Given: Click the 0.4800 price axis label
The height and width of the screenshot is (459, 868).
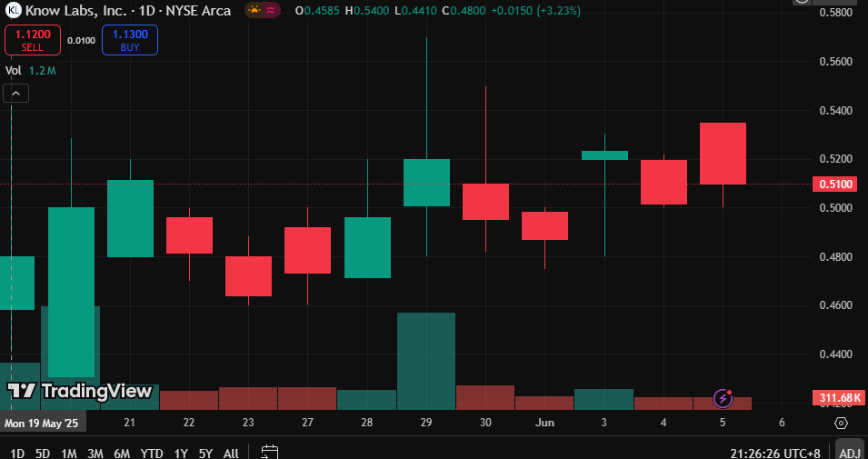Looking at the screenshot, I should pyautogui.click(x=835, y=256).
